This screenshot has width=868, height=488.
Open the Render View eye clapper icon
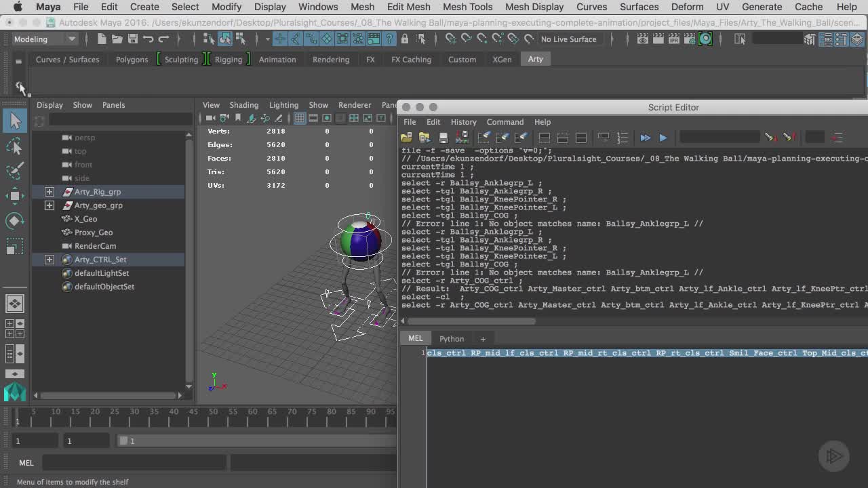tap(643, 39)
